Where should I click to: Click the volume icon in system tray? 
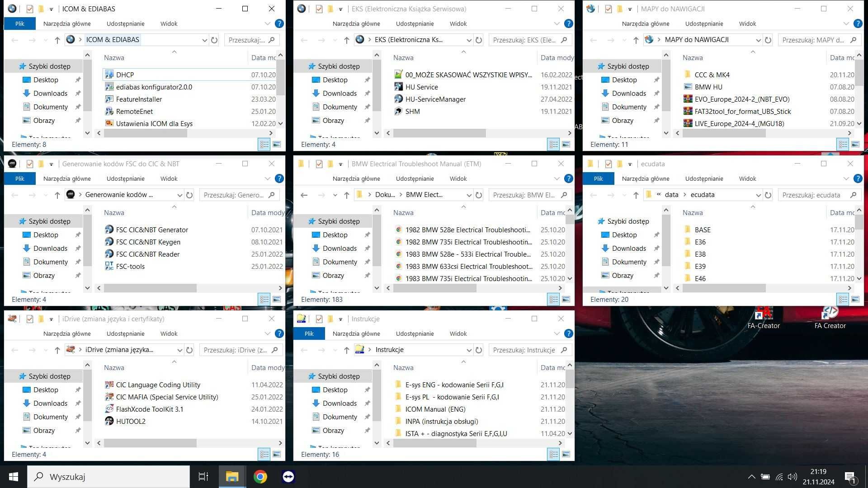click(792, 477)
